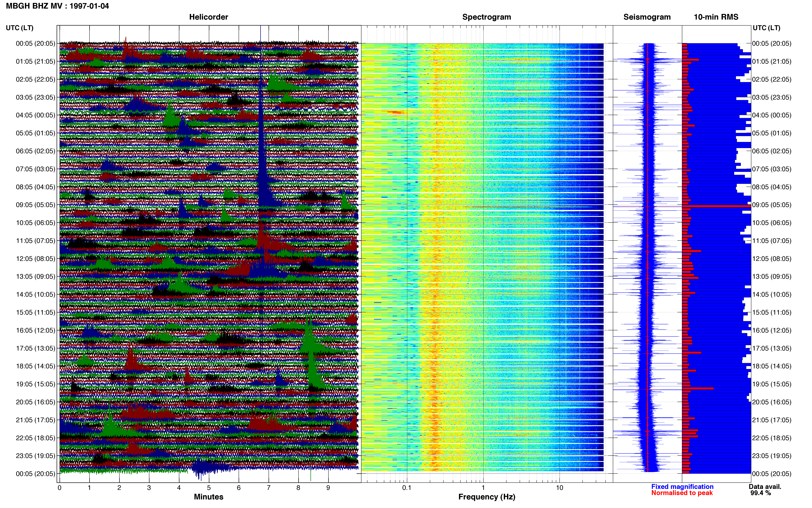This screenshot has width=812, height=508.
Task: Click the '0.1' frequency axis tick label
Action: 407,487
